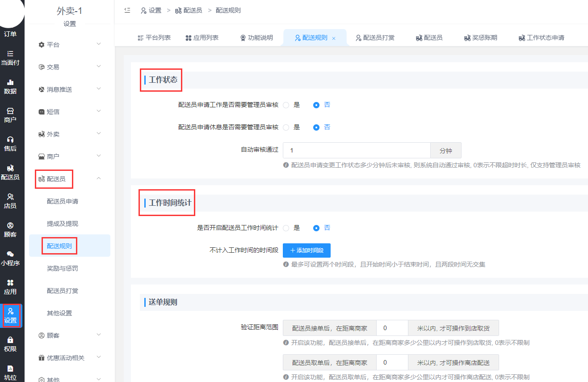Click 配送规则 breadcrumb text

228,10
